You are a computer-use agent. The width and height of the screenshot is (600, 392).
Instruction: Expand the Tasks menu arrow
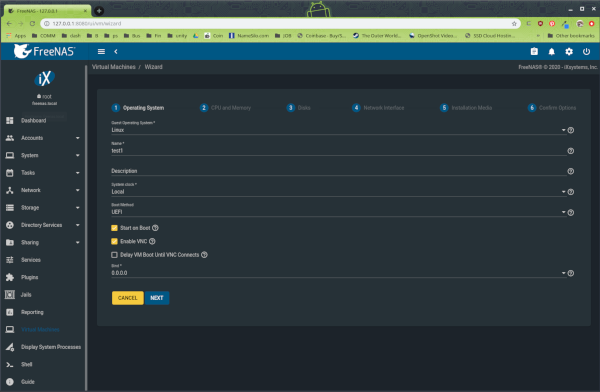pyautogui.click(x=78, y=173)
